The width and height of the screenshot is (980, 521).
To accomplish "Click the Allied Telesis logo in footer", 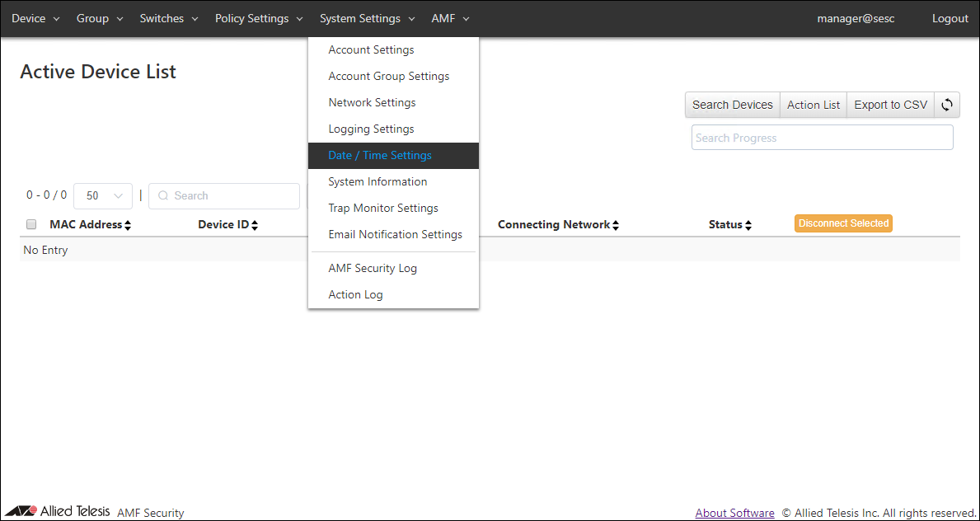I will [x=58, y=511].
